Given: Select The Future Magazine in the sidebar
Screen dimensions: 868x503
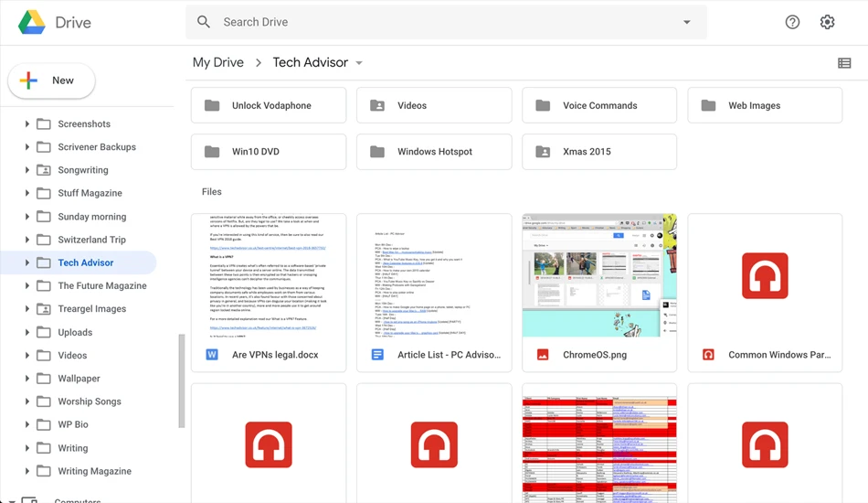Looking at the screenshot, I should (x=102, y=286).
